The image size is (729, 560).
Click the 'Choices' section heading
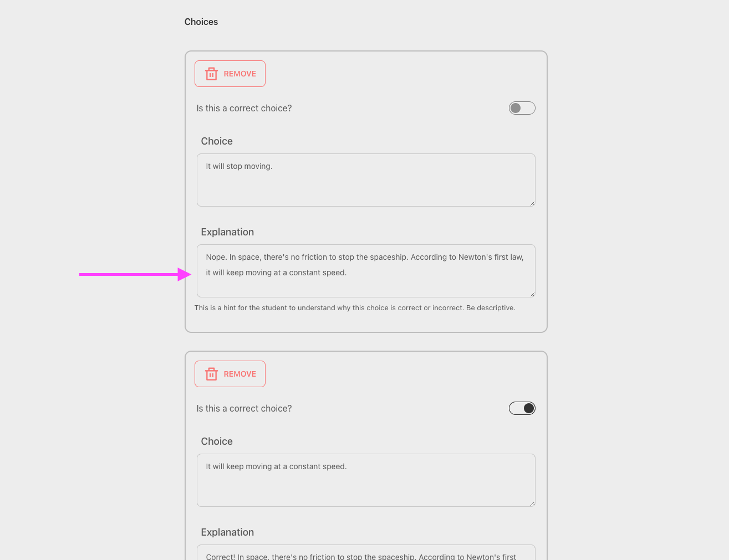201,22
